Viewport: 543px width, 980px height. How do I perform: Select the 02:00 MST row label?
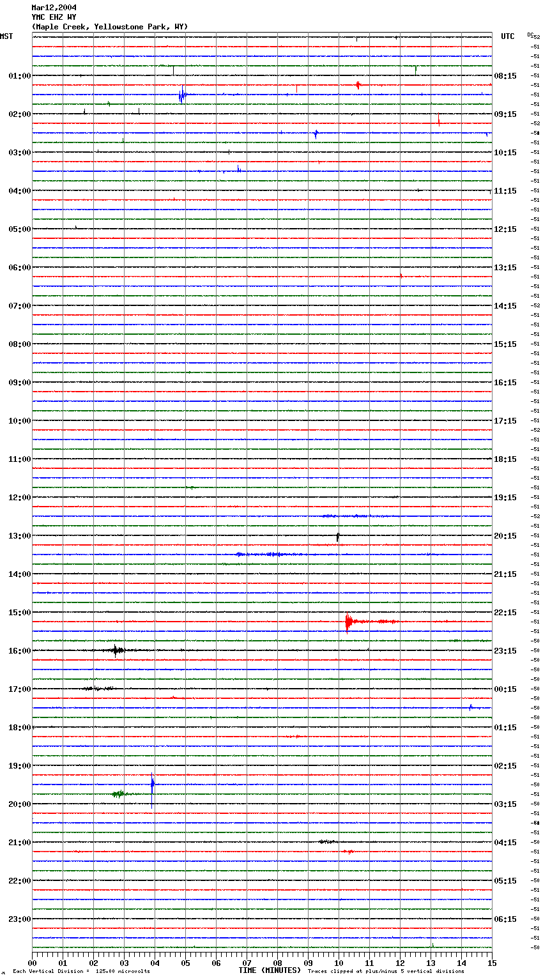pos(20,114)
